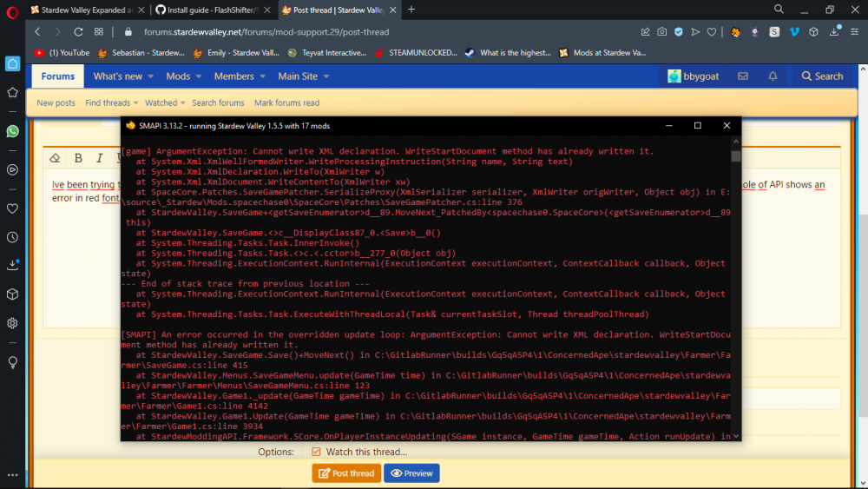Toggle italic in the editor toolbar

pyautogui.click(x=100, y=158)
